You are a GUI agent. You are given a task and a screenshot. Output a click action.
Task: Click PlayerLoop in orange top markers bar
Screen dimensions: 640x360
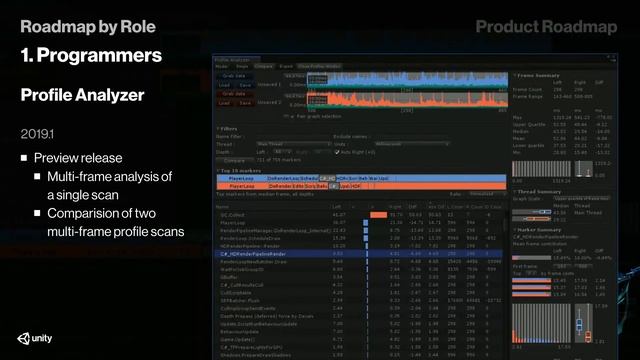241,186
